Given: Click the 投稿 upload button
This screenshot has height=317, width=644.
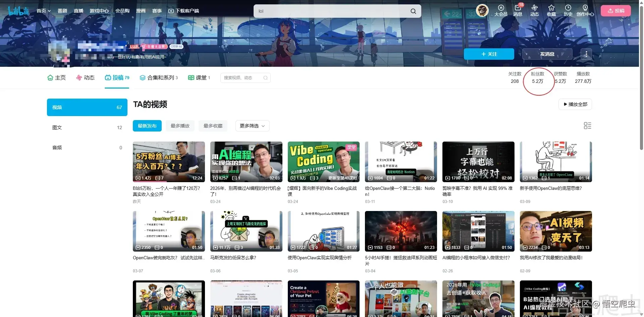Looking at the screenshot, I should coord(615,11).
